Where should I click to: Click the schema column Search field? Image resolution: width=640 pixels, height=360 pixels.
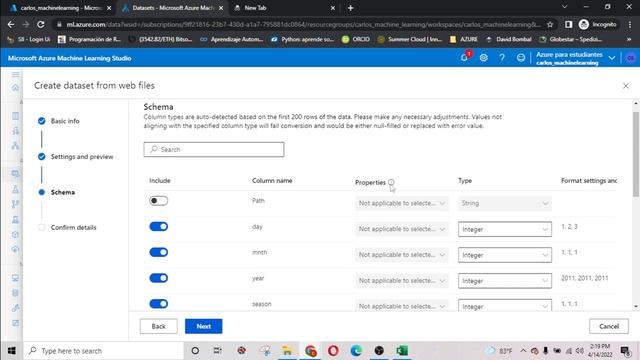click(x=213, y=149)
